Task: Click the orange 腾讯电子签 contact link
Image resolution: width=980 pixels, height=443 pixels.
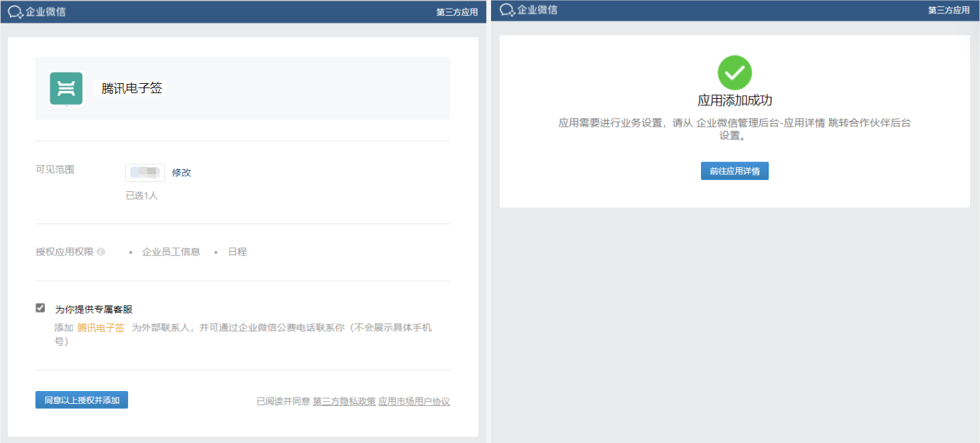Action: point(100,328)
